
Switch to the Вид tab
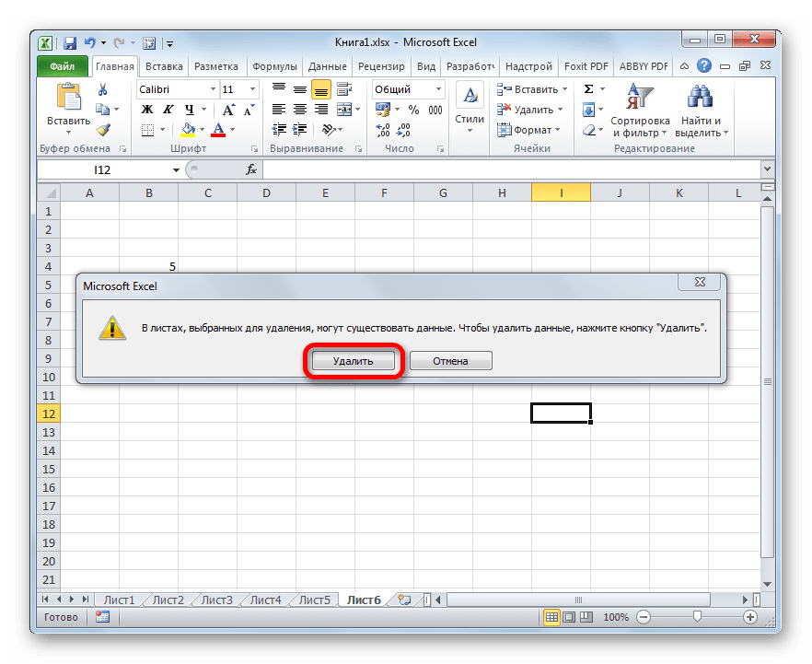pyautogui.click(x=426, y=67)
